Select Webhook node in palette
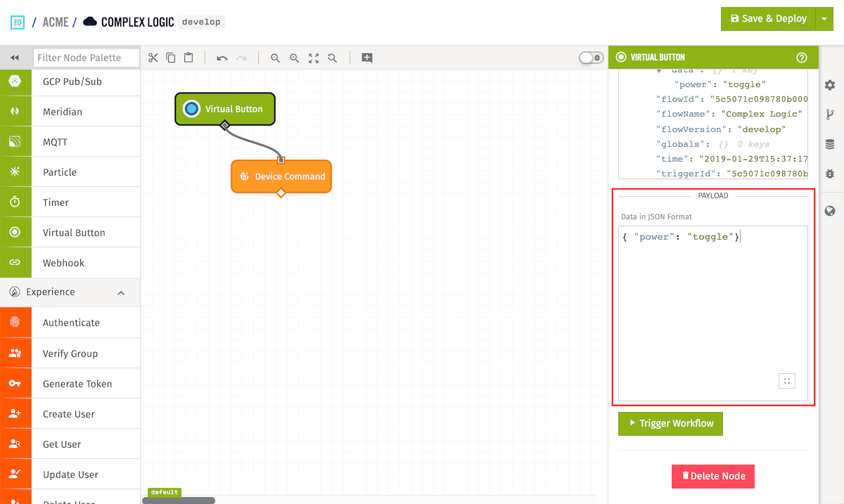 pos(70,263)
